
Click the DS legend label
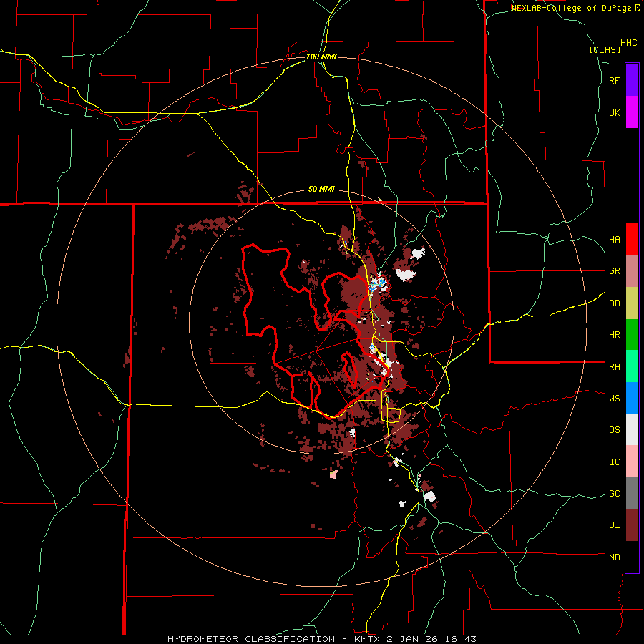pyautogui.click(x=614, y=430)
